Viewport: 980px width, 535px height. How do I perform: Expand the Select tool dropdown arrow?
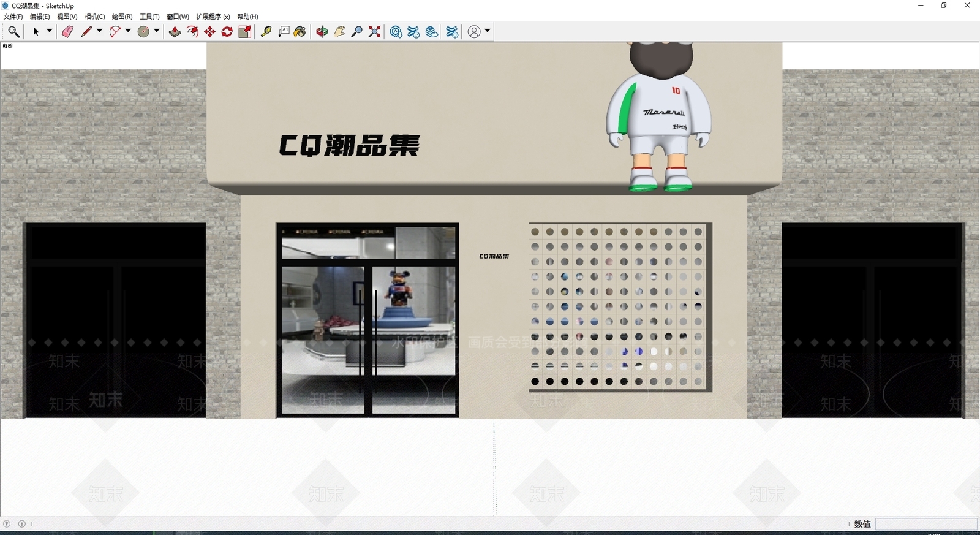click(x=50, y=31)
